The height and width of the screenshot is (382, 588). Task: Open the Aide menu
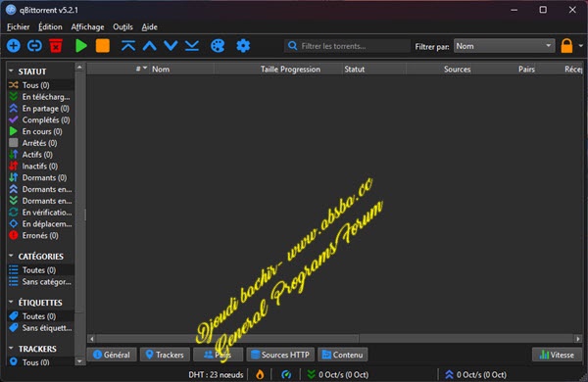pyautogui.click(x=149, y=27)
